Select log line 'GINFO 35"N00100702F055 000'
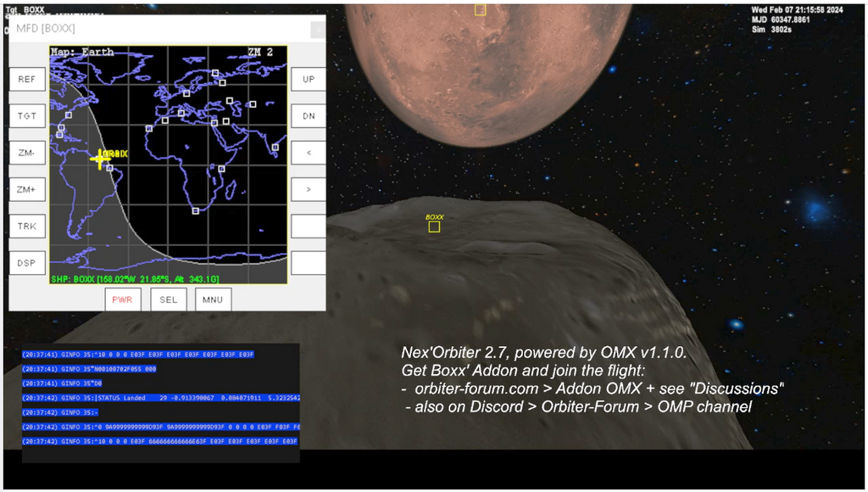 coord(90,369)
